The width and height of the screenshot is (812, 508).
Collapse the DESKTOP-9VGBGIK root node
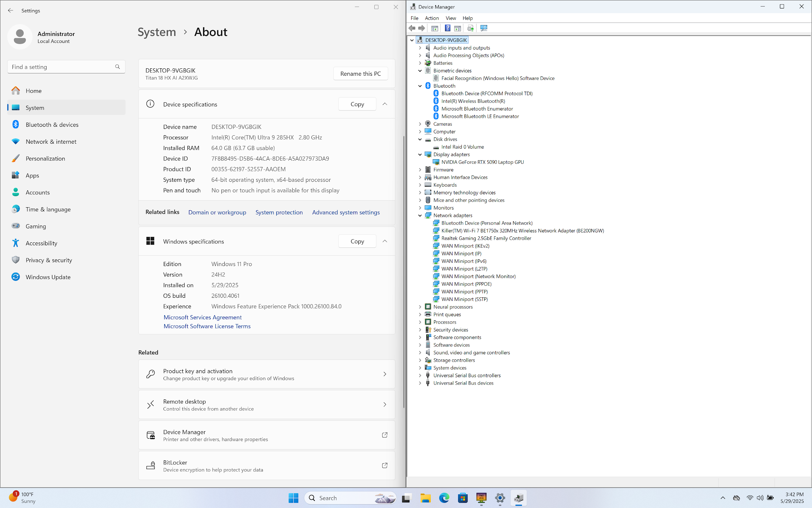pyautogui.click(x=412, y=40)
